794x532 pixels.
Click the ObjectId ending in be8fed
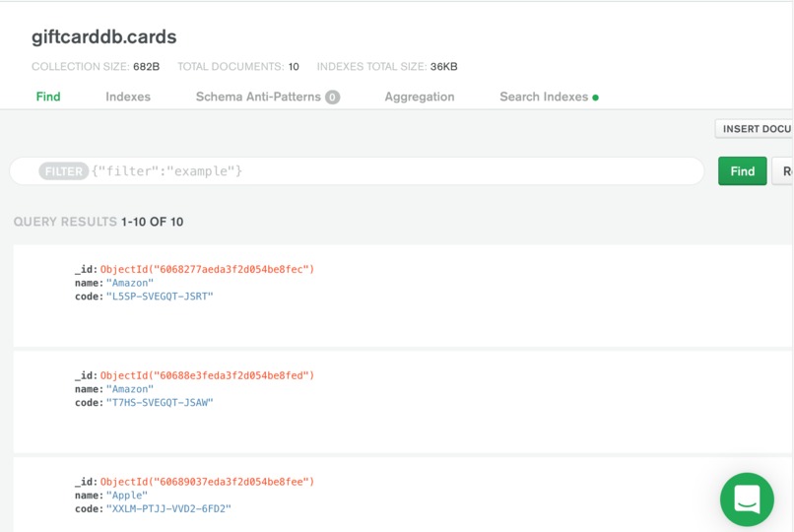207,375
